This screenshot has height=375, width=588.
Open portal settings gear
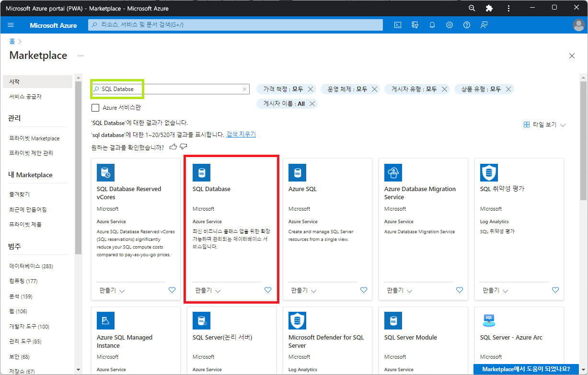click(x=450, y=25)
